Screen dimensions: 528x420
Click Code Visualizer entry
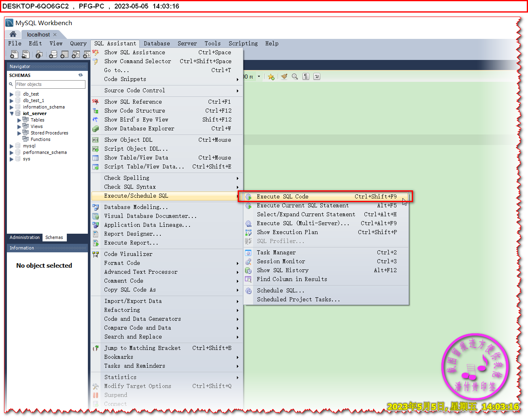click(167, 254)
